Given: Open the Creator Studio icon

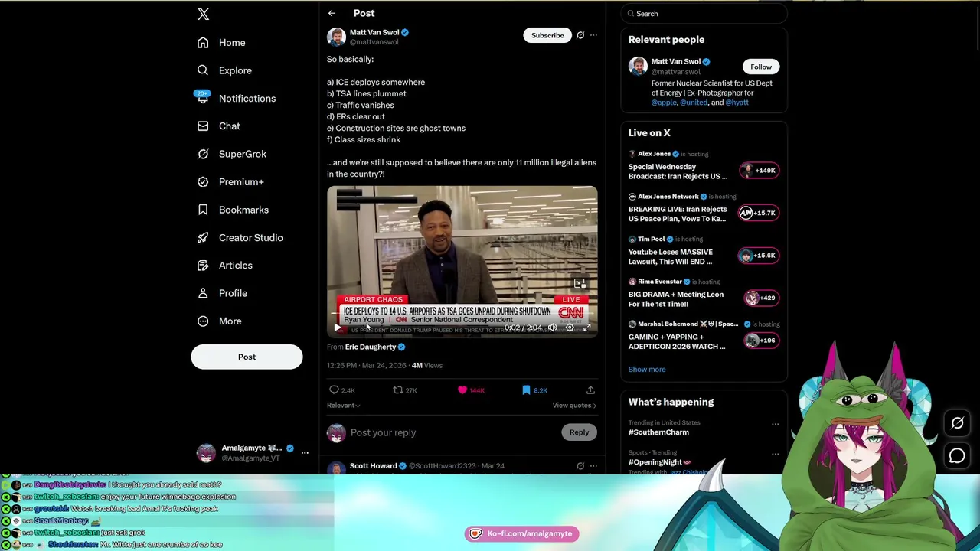Looking at the screenshot, I should pyautogui.click(x=203, y=237).
